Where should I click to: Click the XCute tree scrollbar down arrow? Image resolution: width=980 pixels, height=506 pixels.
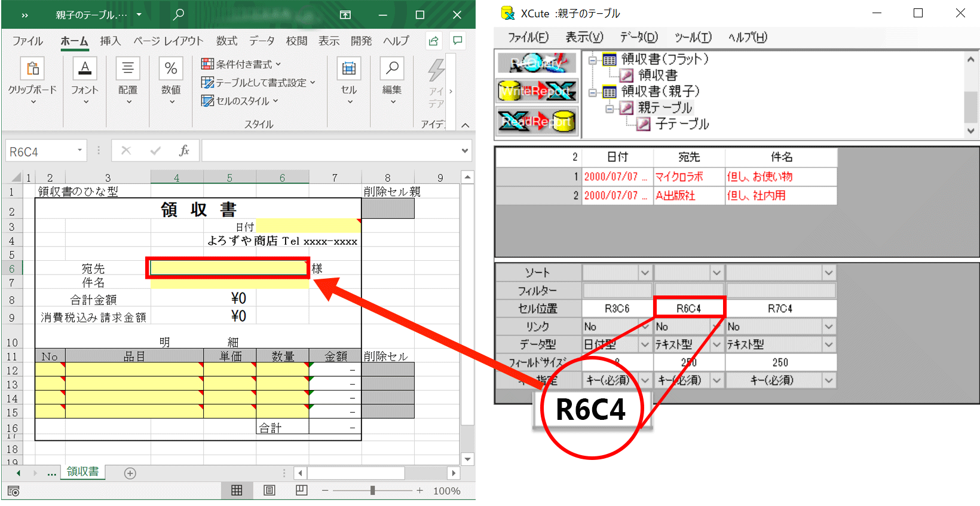971,131
